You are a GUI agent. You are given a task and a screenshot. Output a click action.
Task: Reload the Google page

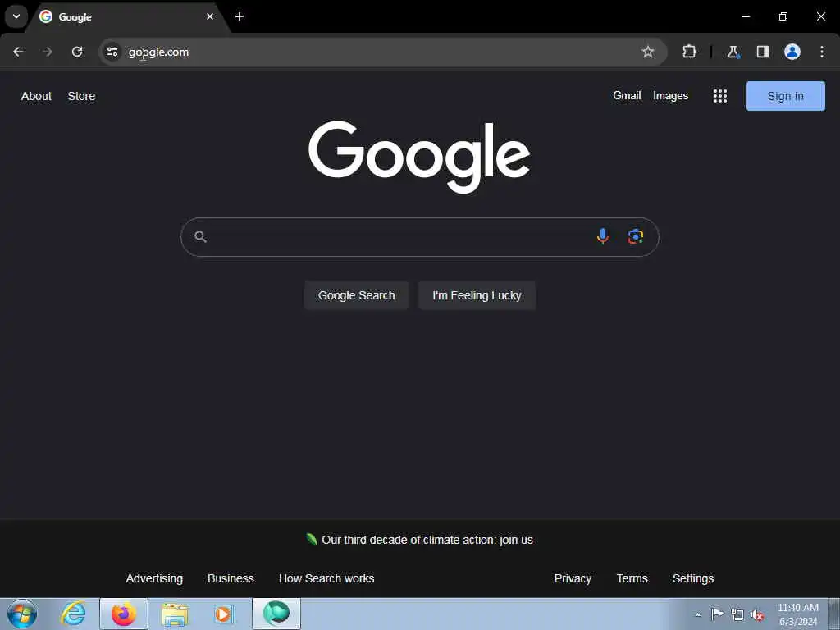click(77, 52)
